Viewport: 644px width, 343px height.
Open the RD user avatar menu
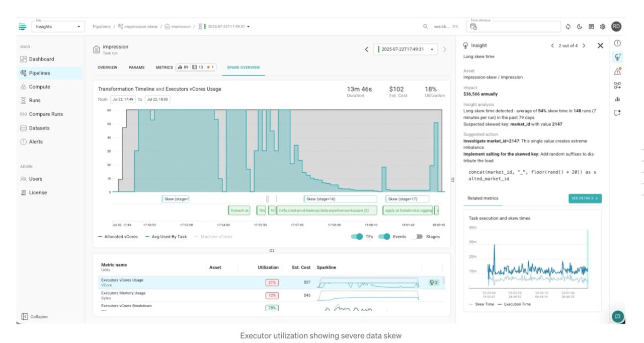[616, 27]
